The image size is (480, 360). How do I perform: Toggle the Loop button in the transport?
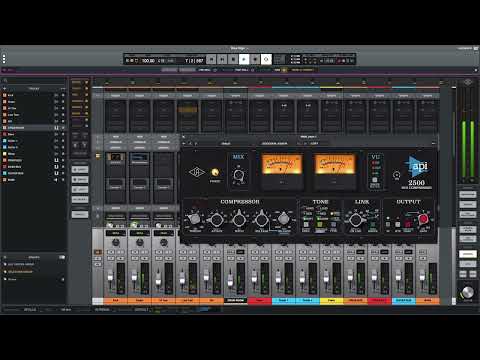point(266,59)
